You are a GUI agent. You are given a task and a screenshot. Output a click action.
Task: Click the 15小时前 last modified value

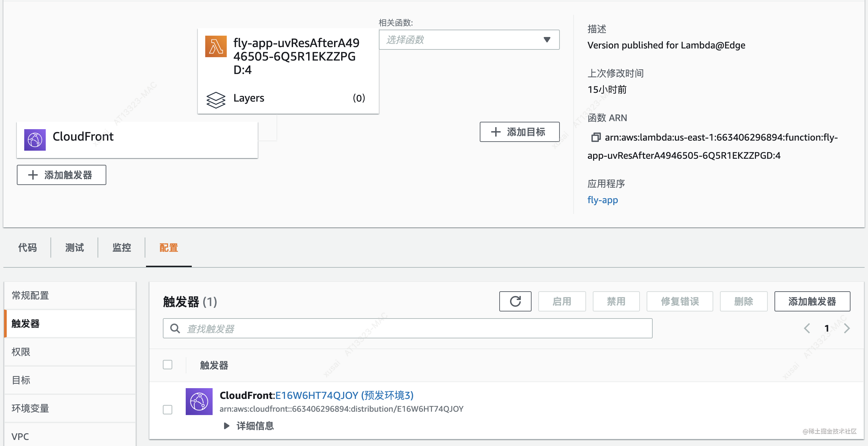pyautogui.click(x=607, y=89)
